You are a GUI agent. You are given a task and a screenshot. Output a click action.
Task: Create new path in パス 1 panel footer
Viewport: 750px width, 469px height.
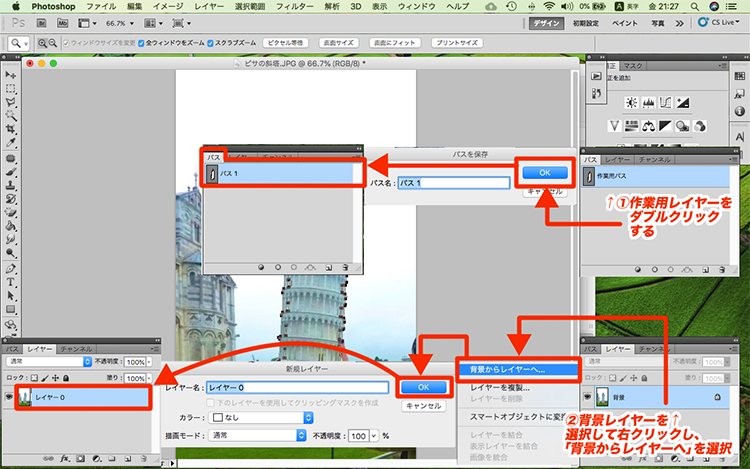(329, 268)
